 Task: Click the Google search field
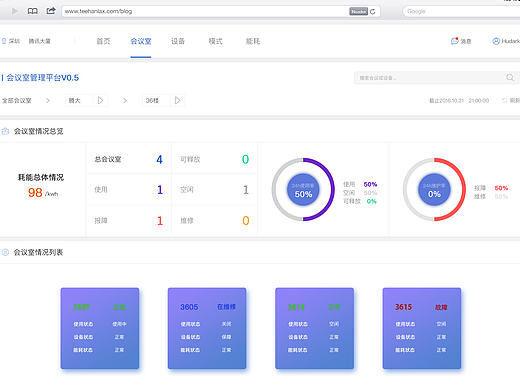click(461, 11)
